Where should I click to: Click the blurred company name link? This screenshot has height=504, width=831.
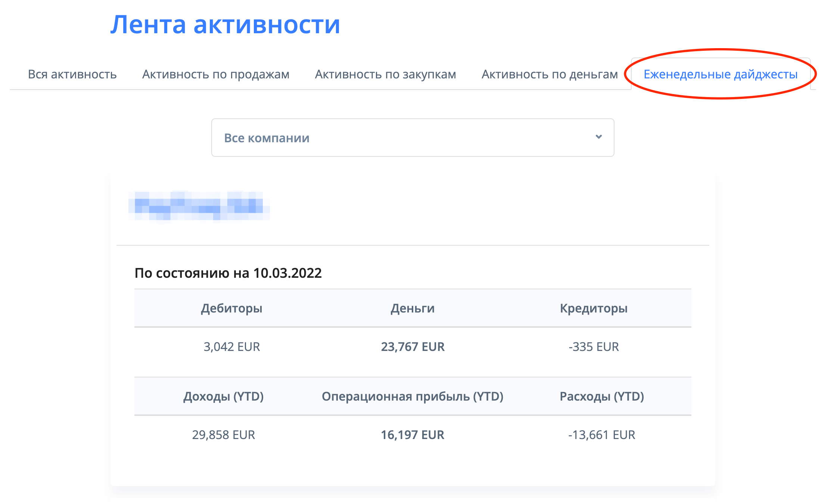tap(199, 206)
